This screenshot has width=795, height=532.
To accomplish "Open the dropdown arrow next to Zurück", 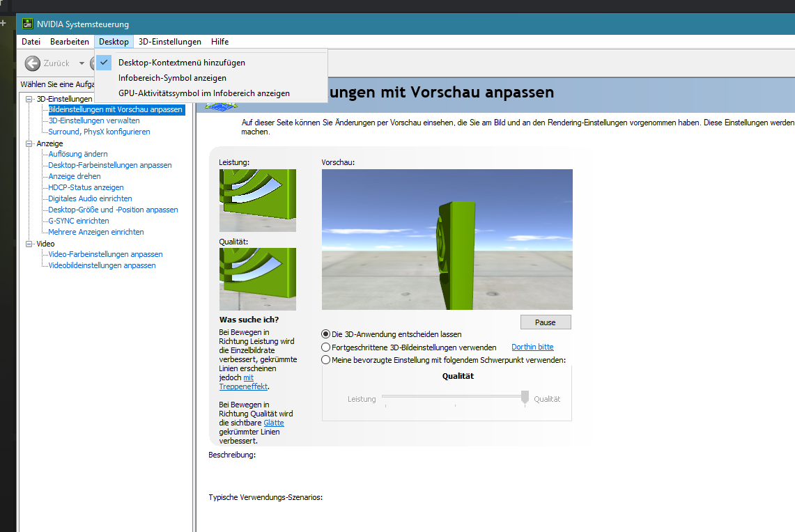I will [82, 63].
